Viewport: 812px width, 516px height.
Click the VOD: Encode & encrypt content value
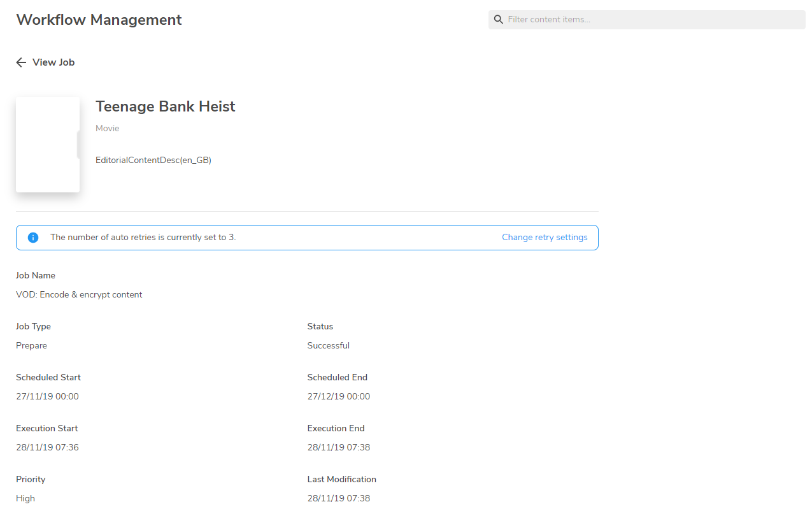pyautogui.click(x=79, y=295)
